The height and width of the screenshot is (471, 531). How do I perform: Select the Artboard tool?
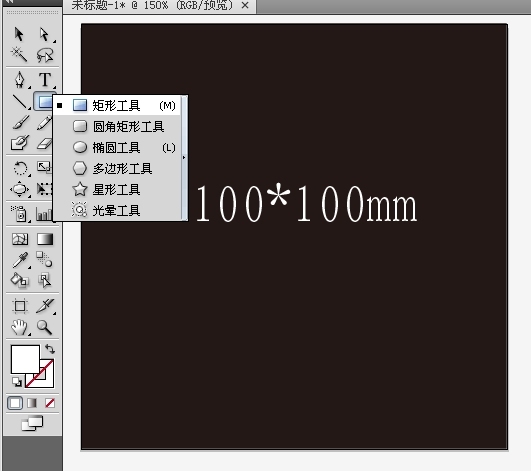(20, 306)
